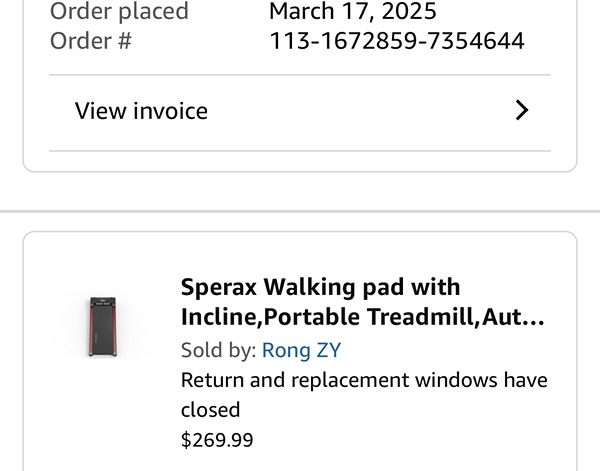The width and height of the screenshot is (600, 471).
Task: Click the chevron arrow beside View invoice
Action: coord(521,111)
